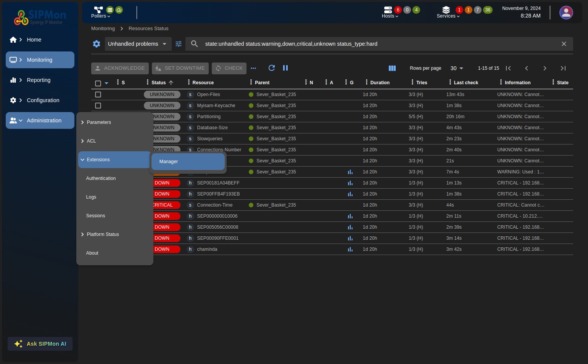Viewport: 588px width, 364px height.
Task: Click the Ask SIPMon AI button
Action: tap(40, 344)
